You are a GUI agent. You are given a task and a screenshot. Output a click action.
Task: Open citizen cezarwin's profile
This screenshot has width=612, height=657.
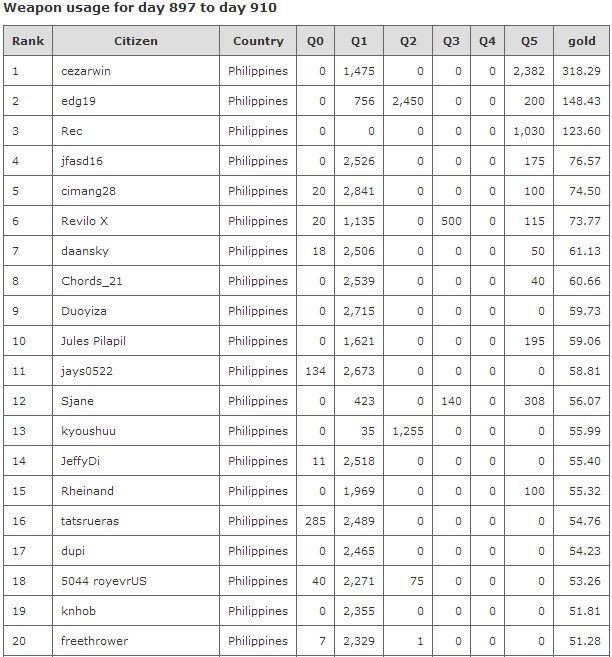[87, 71]
